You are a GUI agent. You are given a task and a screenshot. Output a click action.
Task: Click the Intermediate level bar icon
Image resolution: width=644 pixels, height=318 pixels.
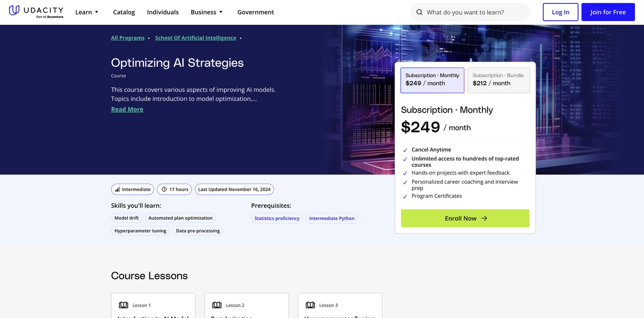coord(117,190)
